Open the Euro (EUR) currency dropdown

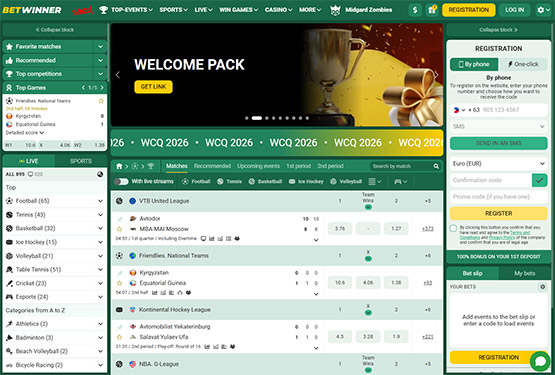point(498,164)
